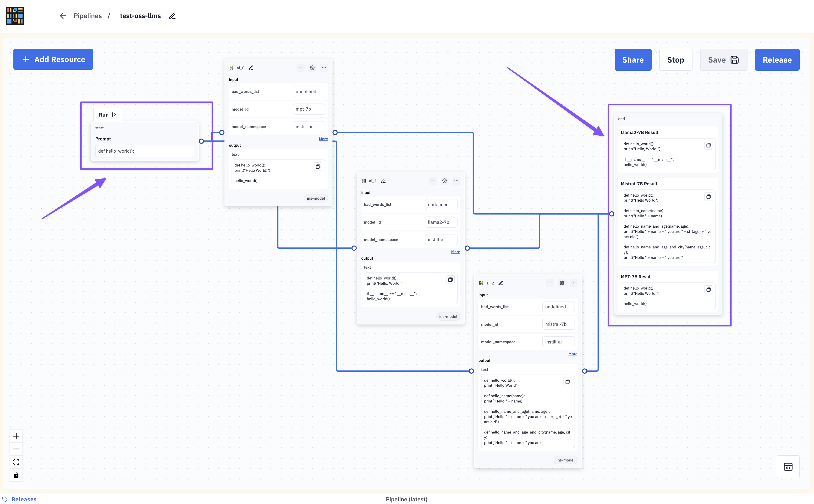The height and width of the screenshot is (504, 814).
Task: Copy Llama2-7B Result output text
Action: [708, 145]
